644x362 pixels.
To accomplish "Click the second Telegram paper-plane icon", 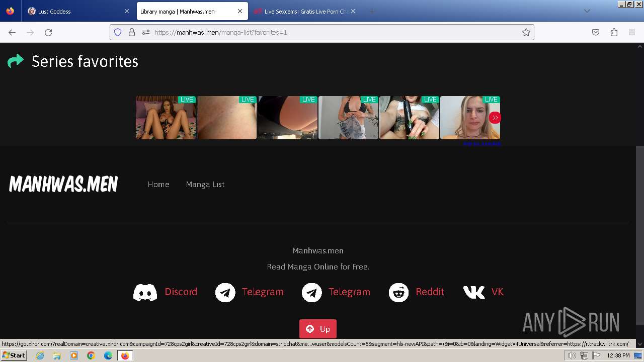I will pos(312,292).
